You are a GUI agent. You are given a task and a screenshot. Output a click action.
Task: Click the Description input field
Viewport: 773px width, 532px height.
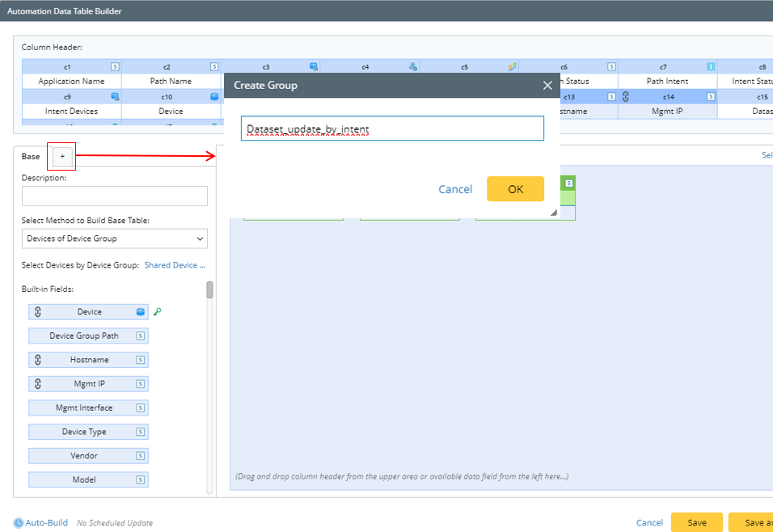click(x=114, y=196)
